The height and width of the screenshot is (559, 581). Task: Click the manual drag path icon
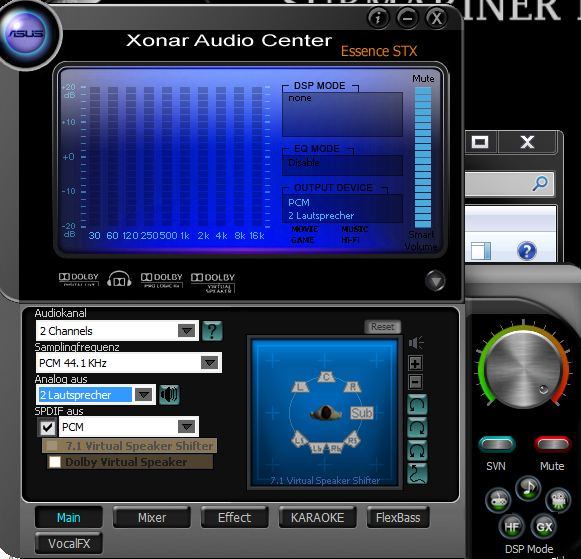pos(417,473)
